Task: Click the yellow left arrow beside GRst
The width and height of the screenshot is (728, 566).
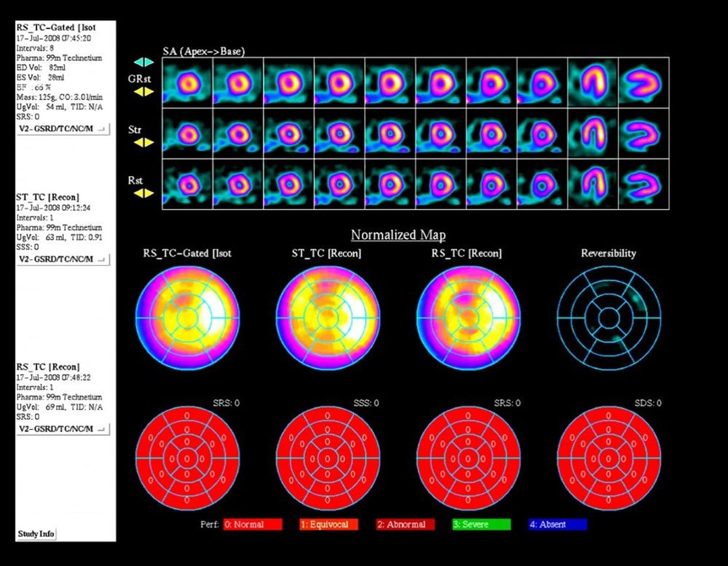Action: (x=139, y=93)
